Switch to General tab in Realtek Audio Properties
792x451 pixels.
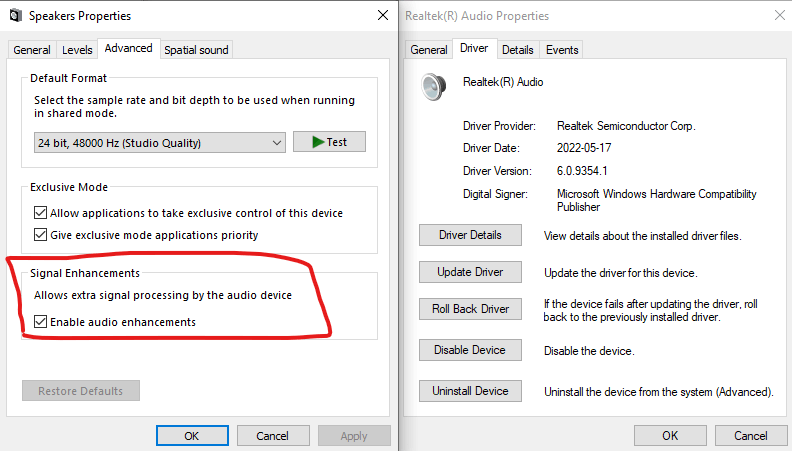pos(429,50)
